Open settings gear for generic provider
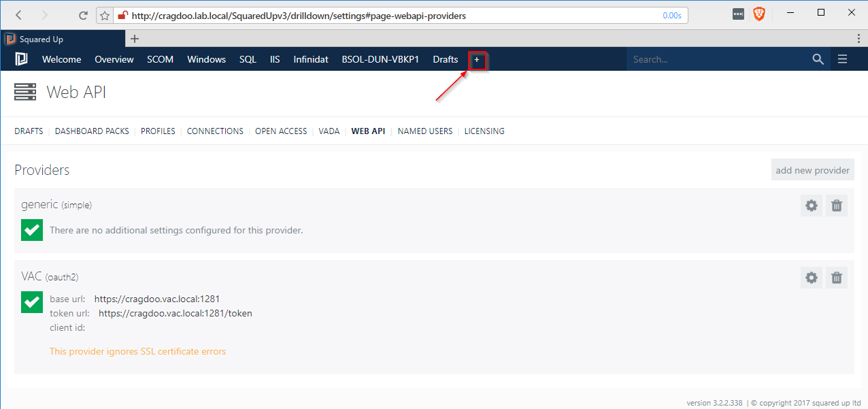The image size is (868, 409). point(812,206)
